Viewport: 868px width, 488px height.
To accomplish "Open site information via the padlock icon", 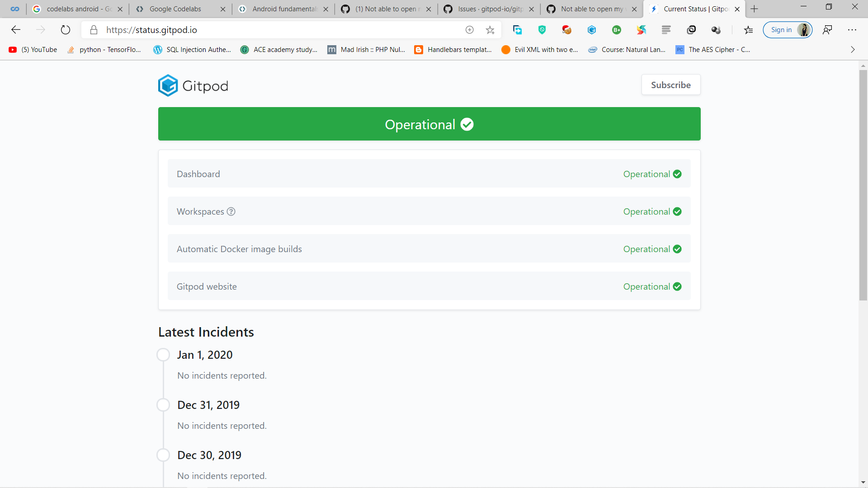I will 94,30.
